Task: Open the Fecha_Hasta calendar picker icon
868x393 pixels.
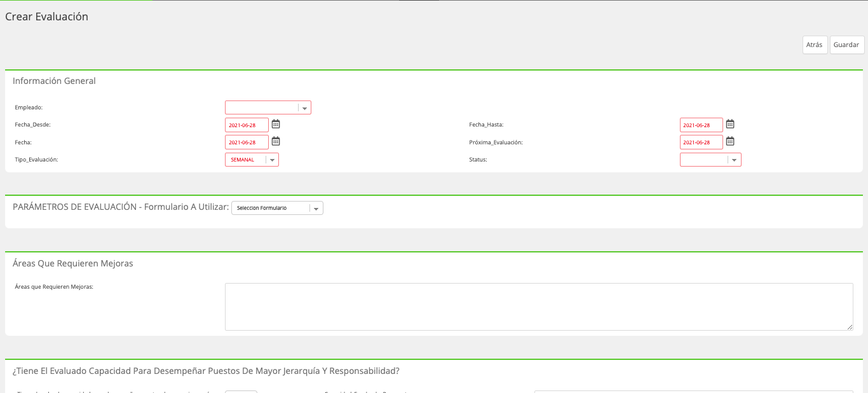Action: click(730, 124)
